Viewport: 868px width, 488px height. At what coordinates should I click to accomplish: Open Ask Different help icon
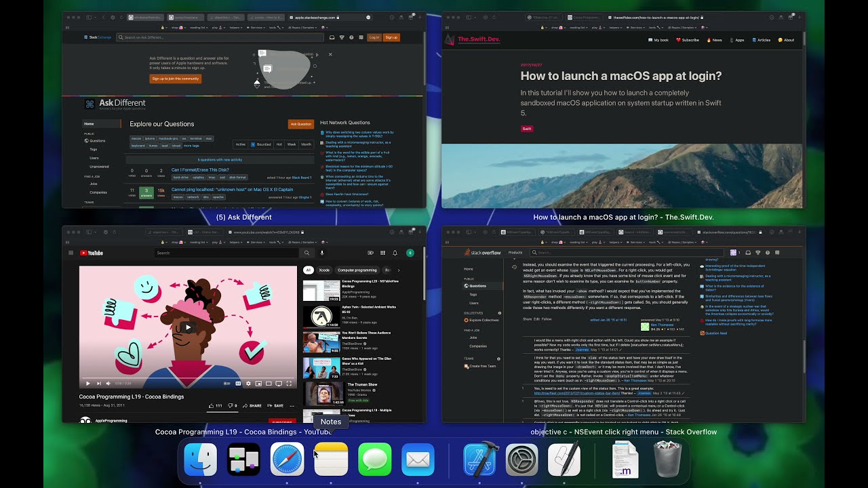[x=351, y=37]
